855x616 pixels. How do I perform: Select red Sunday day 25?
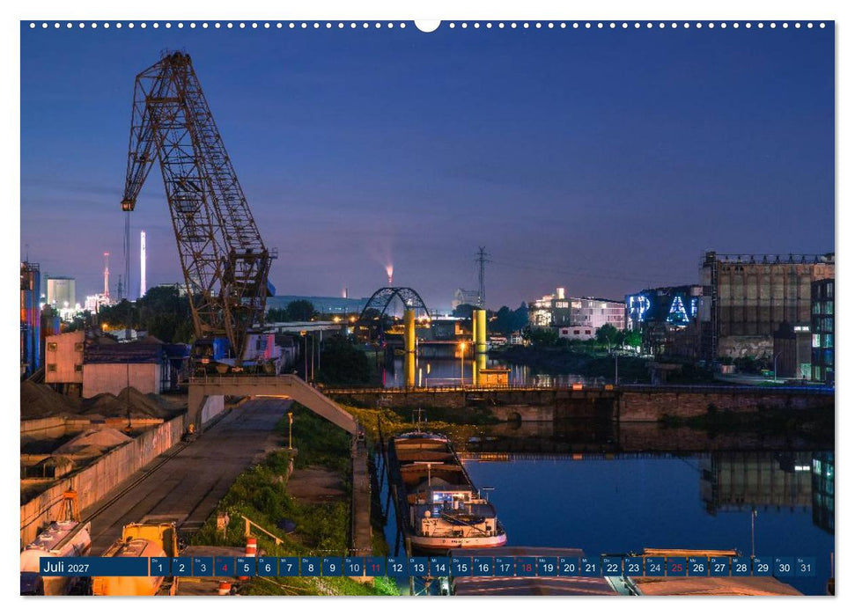coord(677,567)
